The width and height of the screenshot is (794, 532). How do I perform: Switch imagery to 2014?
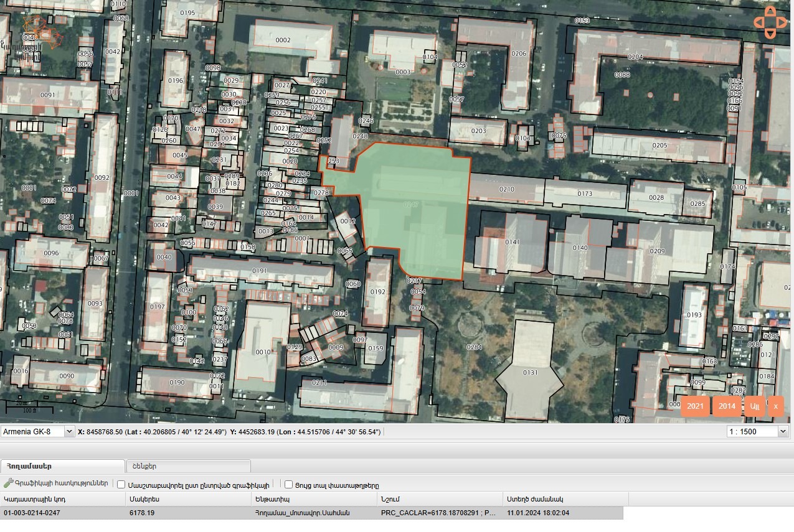[x=727, y=406]
